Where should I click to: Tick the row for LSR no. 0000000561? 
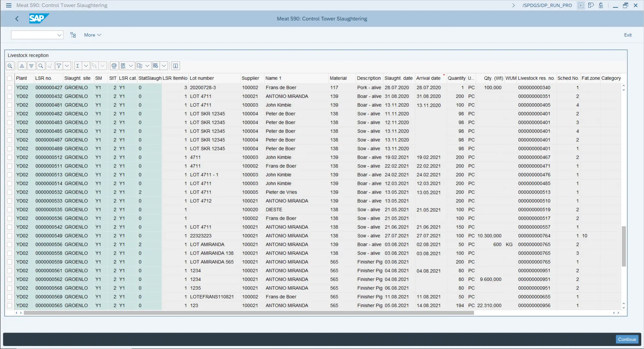point(9,271)
